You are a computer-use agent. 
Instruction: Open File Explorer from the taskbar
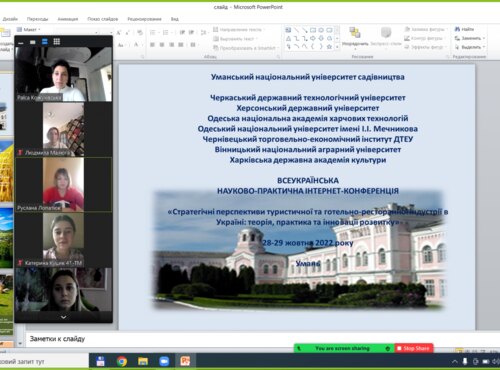143,361
